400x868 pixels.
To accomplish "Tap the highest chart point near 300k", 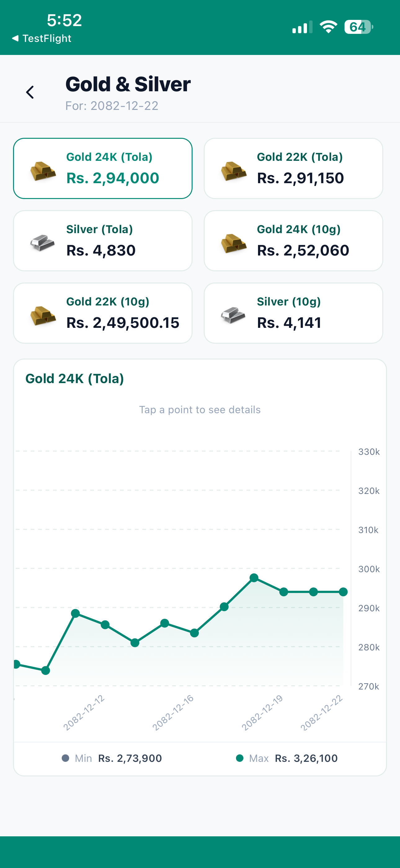I will 254,578.
